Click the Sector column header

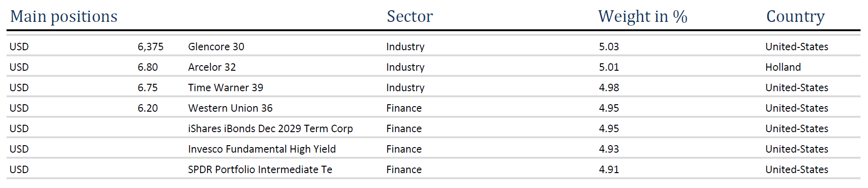point(410,16)
